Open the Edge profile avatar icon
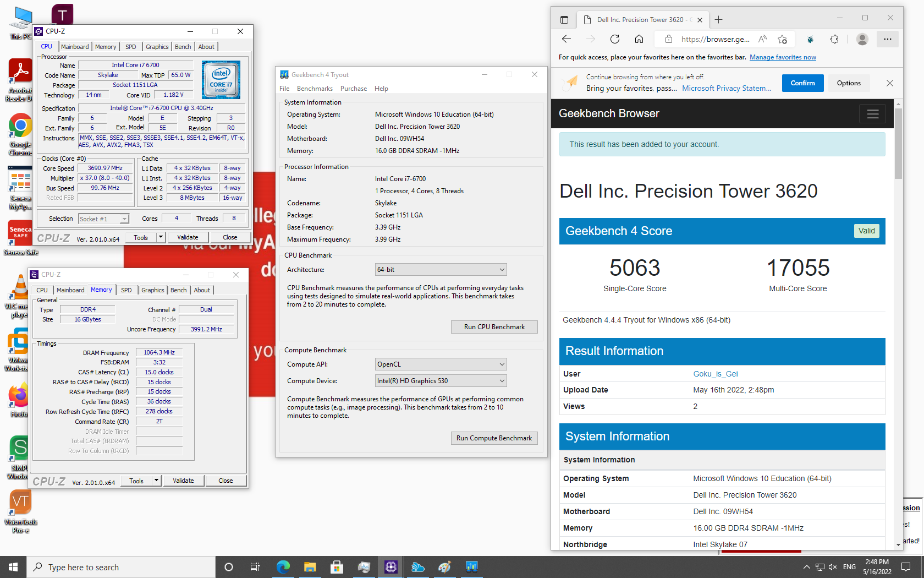Screen dimensions: 924x578 pos(862,39)
